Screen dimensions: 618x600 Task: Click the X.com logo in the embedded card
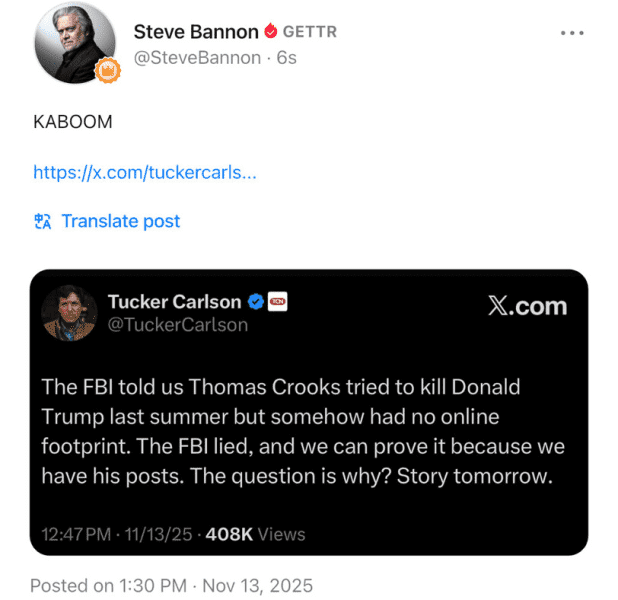point(527,307)
